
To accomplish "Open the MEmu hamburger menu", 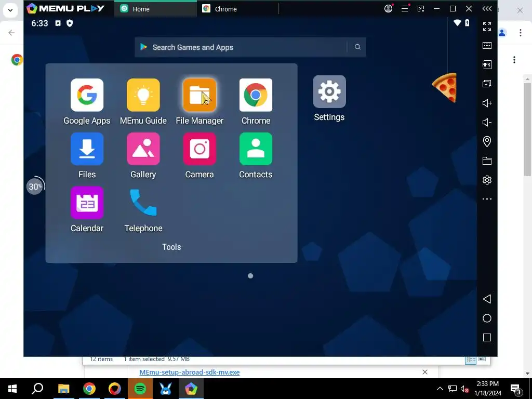I will point(405,8).
